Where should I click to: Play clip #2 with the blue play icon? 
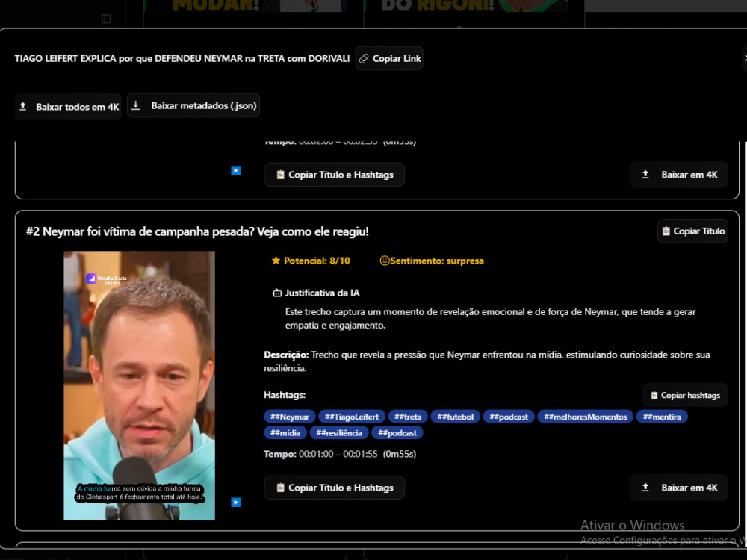click(x=236, y=502)
